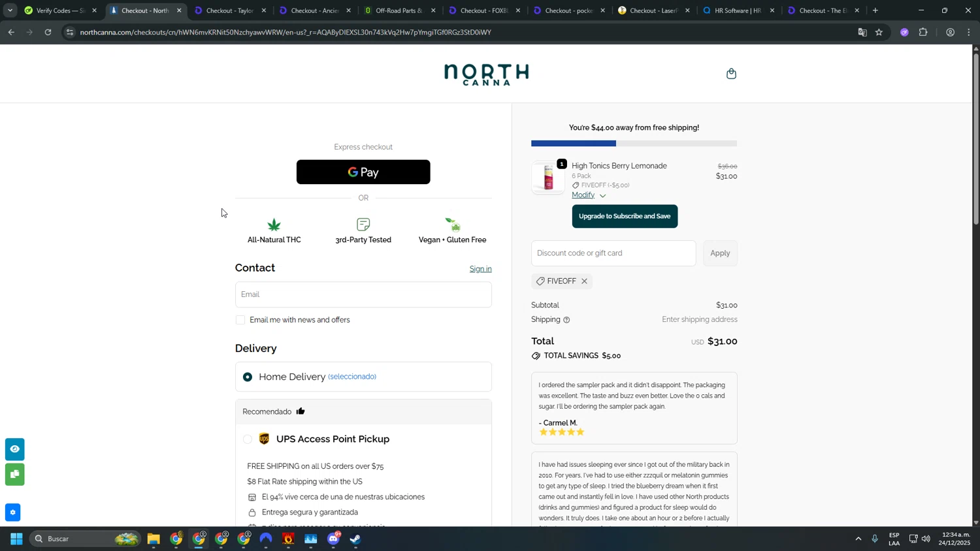Focus the Email input field

click(363, 294)
